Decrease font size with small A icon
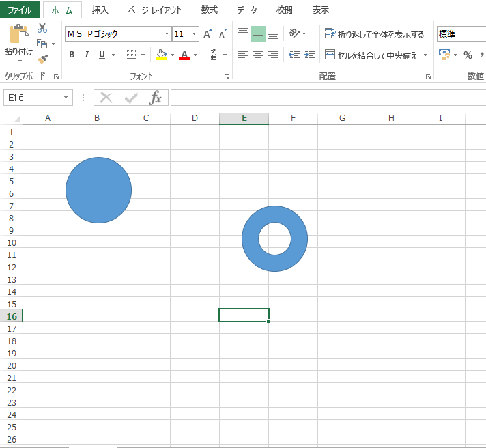Image resolution: width=486 pixels, height=448 pixels. coord(223,33)
